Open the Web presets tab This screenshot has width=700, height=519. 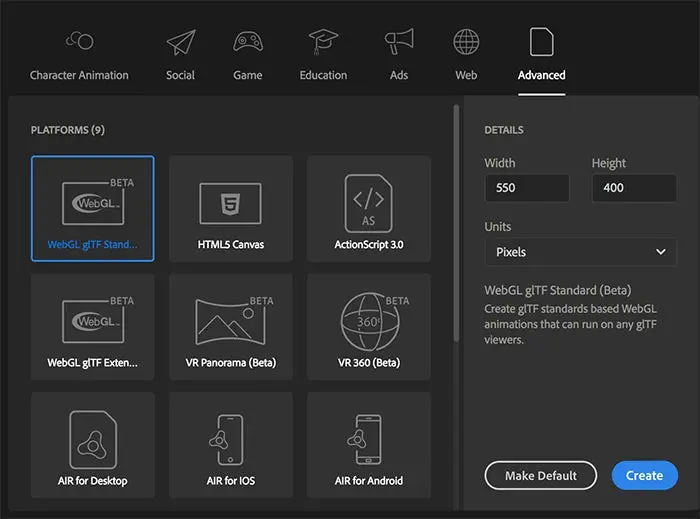(466, 55)
